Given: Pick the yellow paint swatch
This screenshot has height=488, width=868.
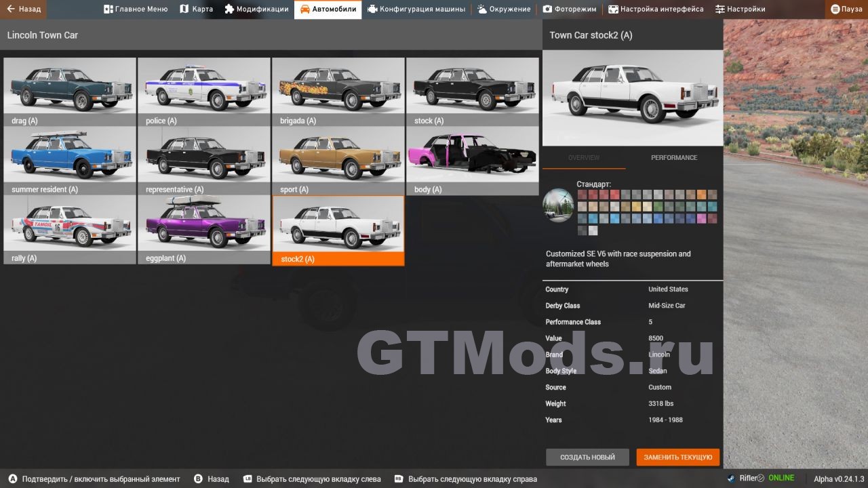Looking at the screenshot, I should [636, 207].
